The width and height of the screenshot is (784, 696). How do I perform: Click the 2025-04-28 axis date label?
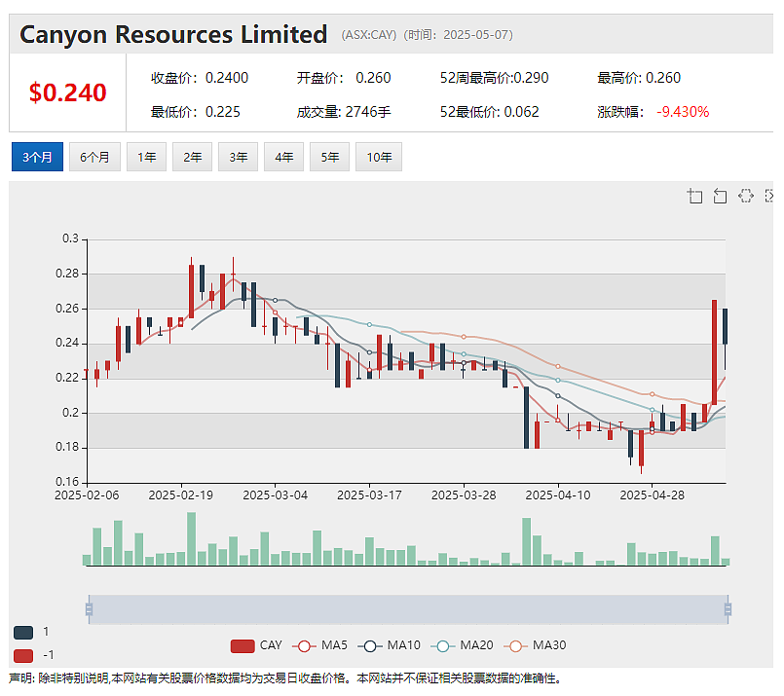pyautogui.click(x=652, y=495)
